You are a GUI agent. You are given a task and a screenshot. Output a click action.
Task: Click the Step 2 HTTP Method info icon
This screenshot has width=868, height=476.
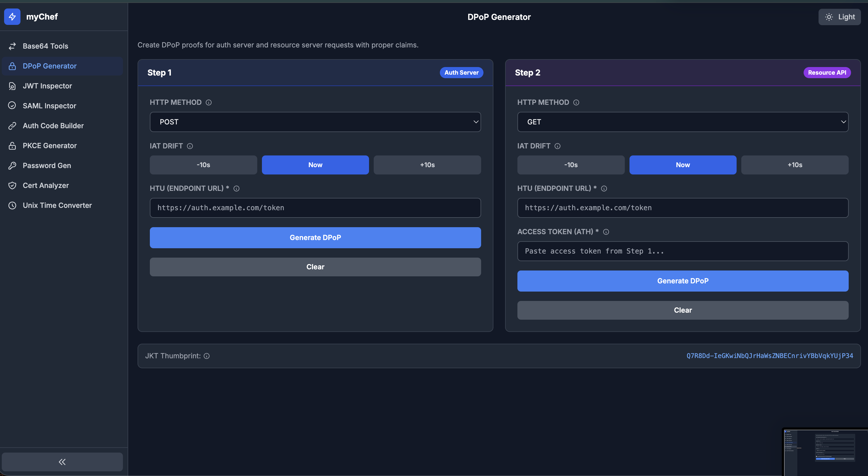pyautogui.click(x=576, y=102)
